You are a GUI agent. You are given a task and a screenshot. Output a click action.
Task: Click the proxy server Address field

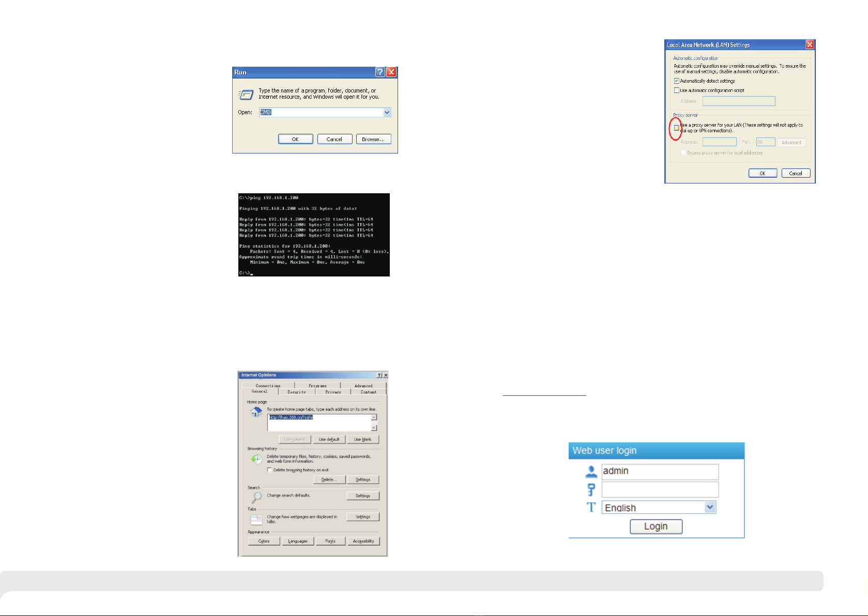(719, 142)
